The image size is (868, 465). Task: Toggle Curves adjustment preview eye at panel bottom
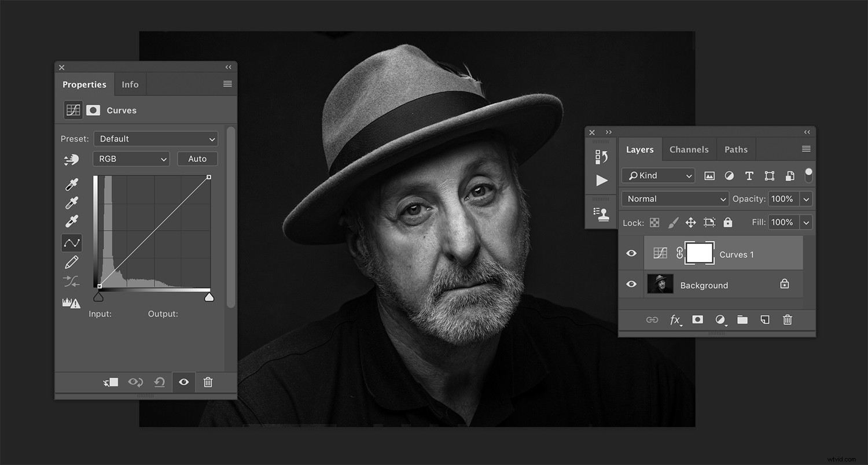click(x=183, y=382)
